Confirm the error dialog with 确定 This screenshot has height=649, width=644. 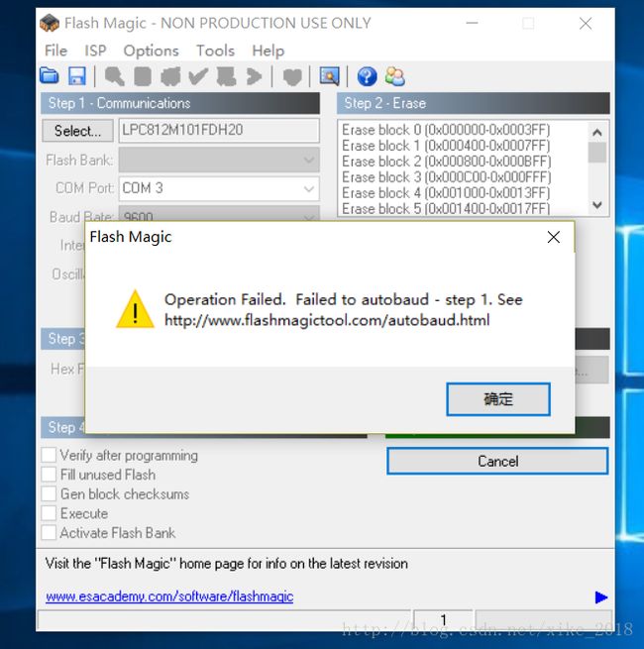tap(498, 399)
